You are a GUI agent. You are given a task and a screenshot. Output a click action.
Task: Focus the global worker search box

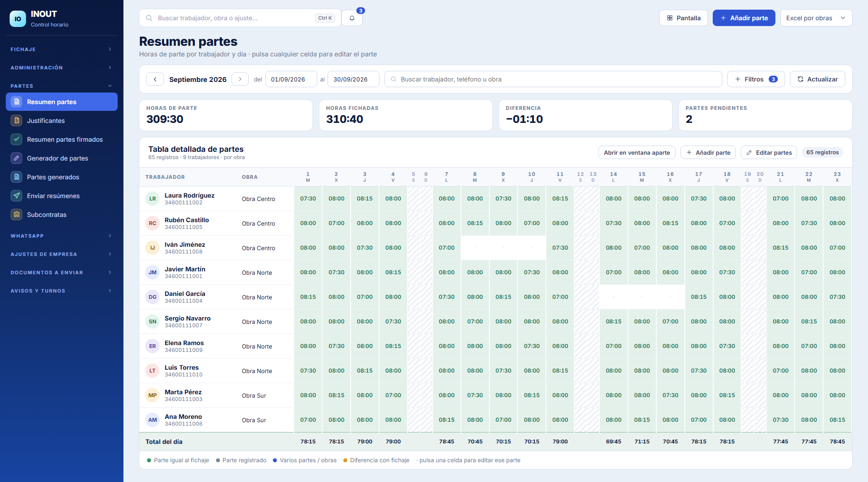click(x=240, y=18)
